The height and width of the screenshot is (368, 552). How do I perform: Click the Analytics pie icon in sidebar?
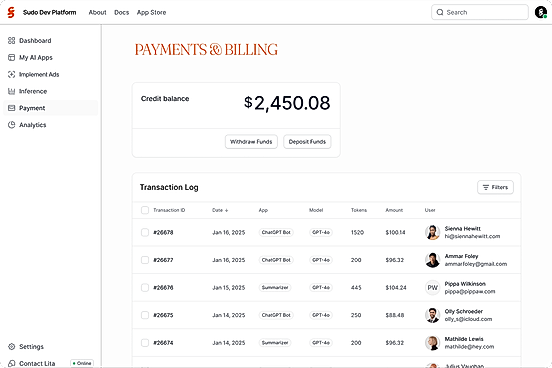(x=12, y=125)
